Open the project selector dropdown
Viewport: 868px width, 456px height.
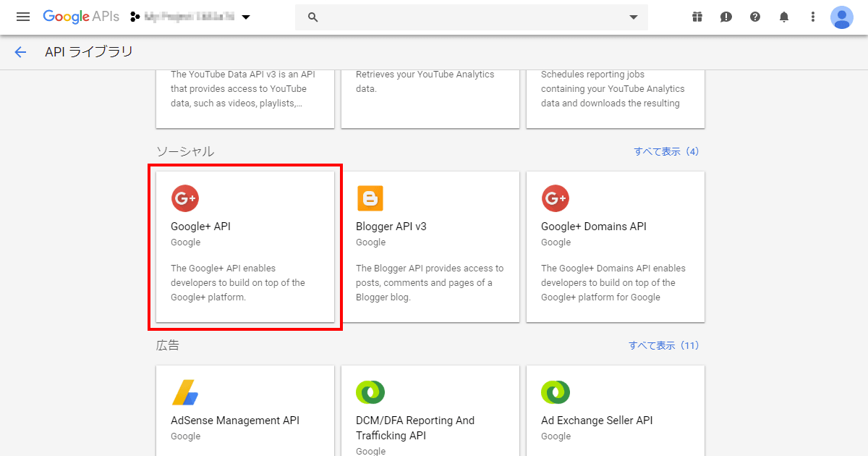pos(190,17)
